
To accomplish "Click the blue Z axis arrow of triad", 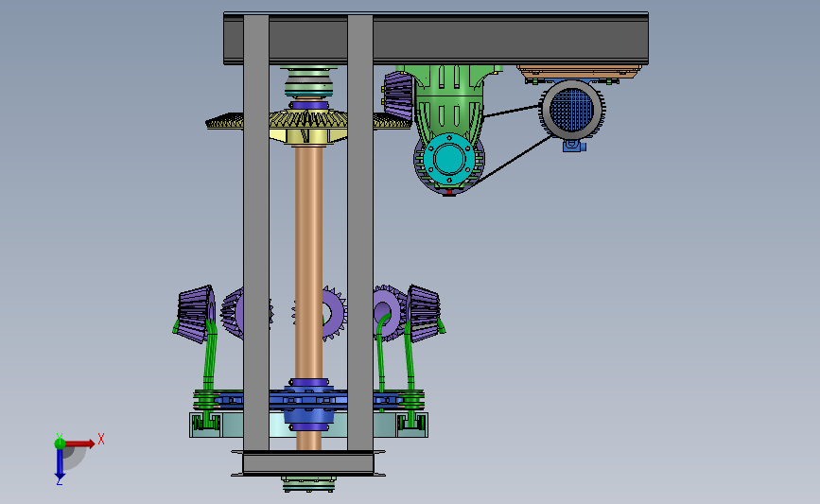I will [60, 464].
